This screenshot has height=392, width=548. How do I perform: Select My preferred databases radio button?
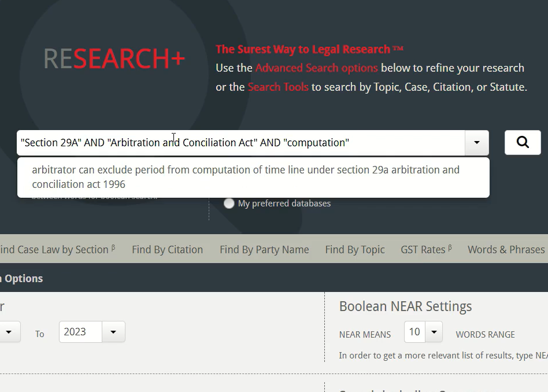point(229,203)
